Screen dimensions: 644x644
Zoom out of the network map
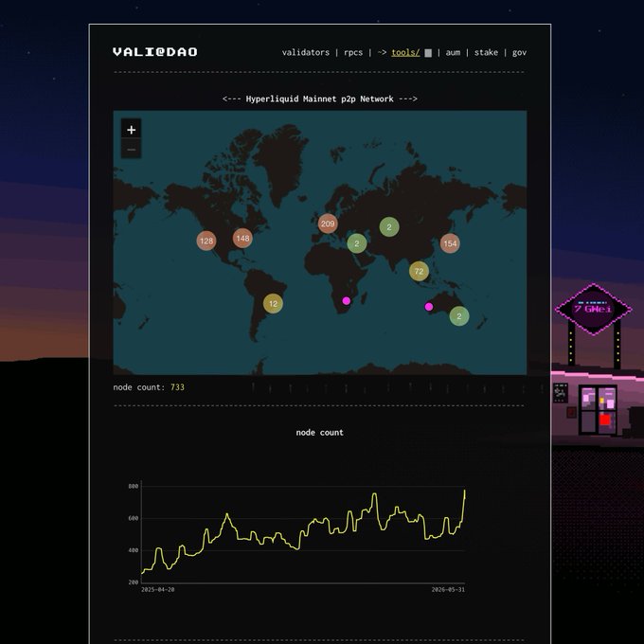click(x=131, y=149)
